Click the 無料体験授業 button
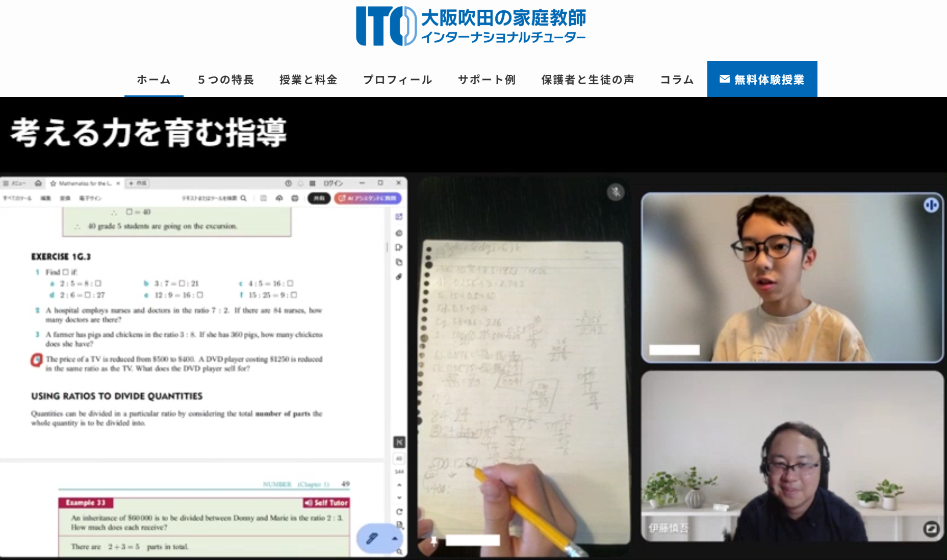This screenshot has height=560, width=947. pos(762,80)
